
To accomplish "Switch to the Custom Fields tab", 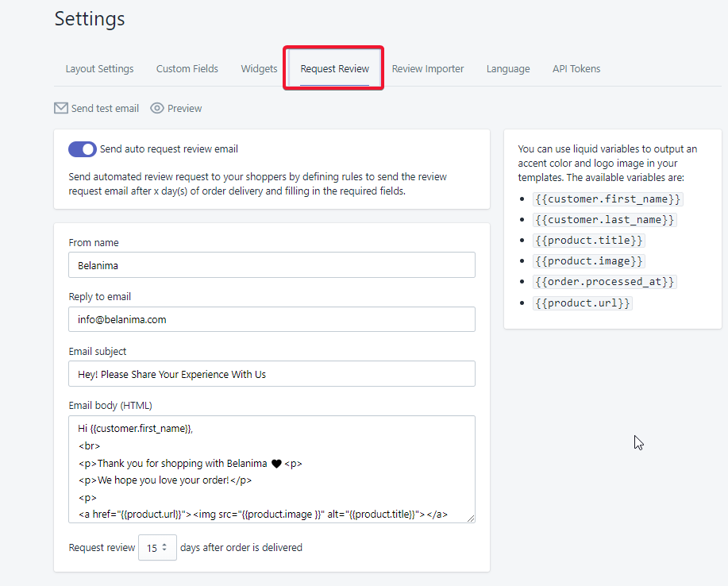I will [x=187, y=69].
